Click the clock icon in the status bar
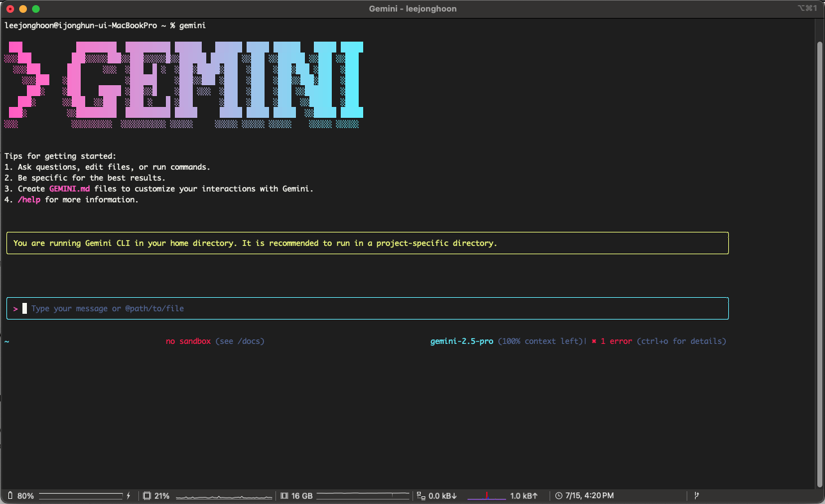 (559, 496)
